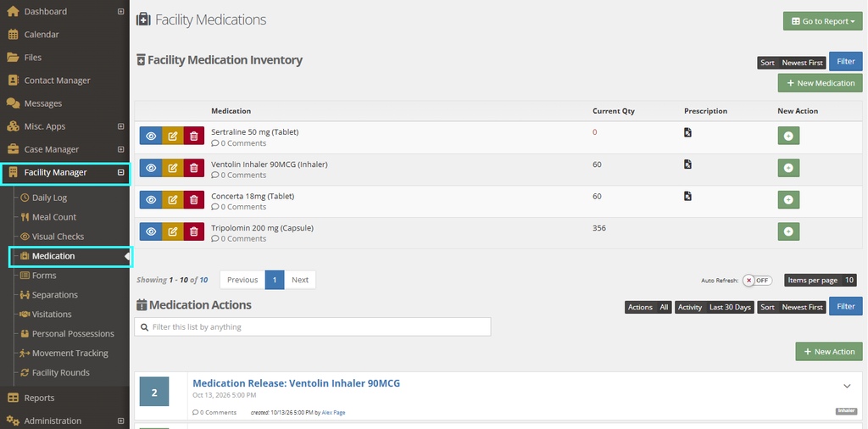View the Sertraline 50 mg medication record
This screenshot has height=429, width=868.
151,136
